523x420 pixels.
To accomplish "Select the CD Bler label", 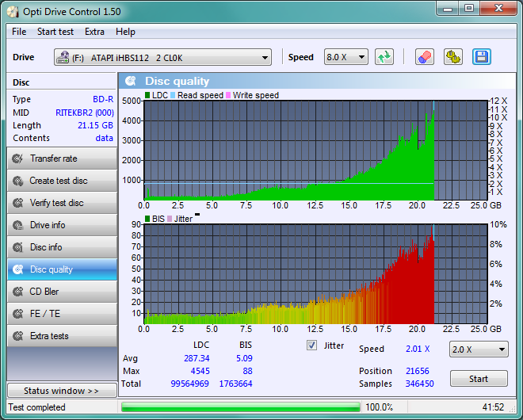I will [x=44, y=292].
